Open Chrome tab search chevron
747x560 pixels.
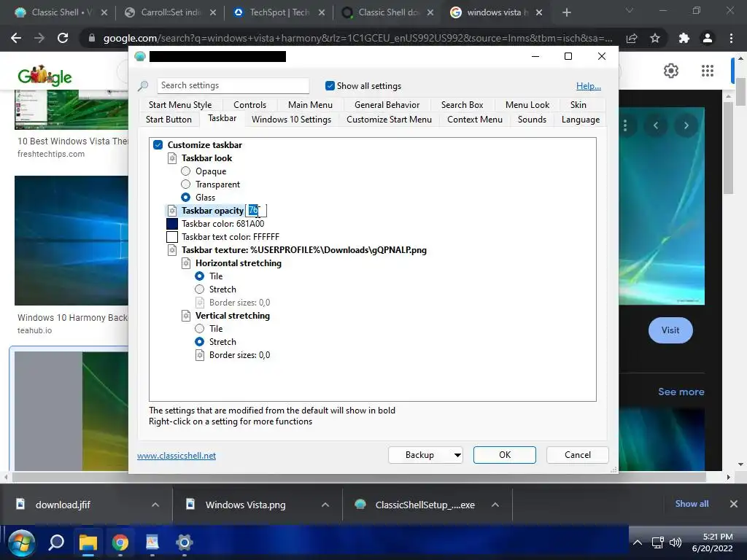pyautogui.click(x=630, y=10)
